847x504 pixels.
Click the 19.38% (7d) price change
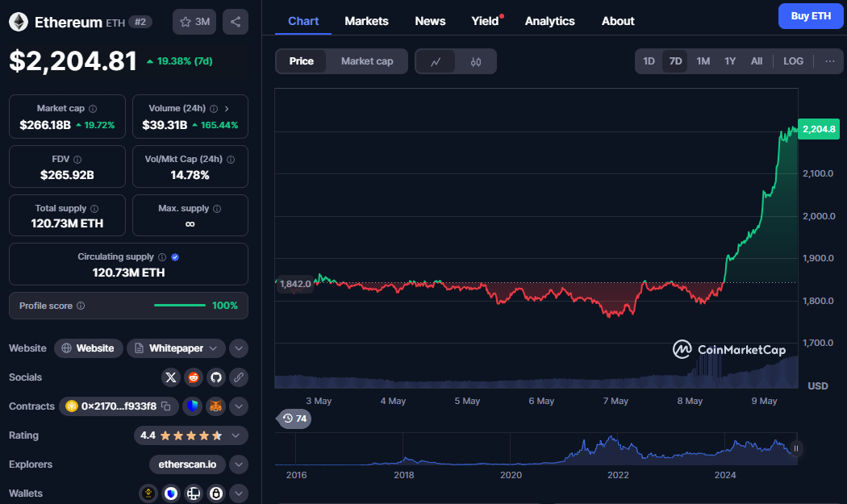pos(179,61)
